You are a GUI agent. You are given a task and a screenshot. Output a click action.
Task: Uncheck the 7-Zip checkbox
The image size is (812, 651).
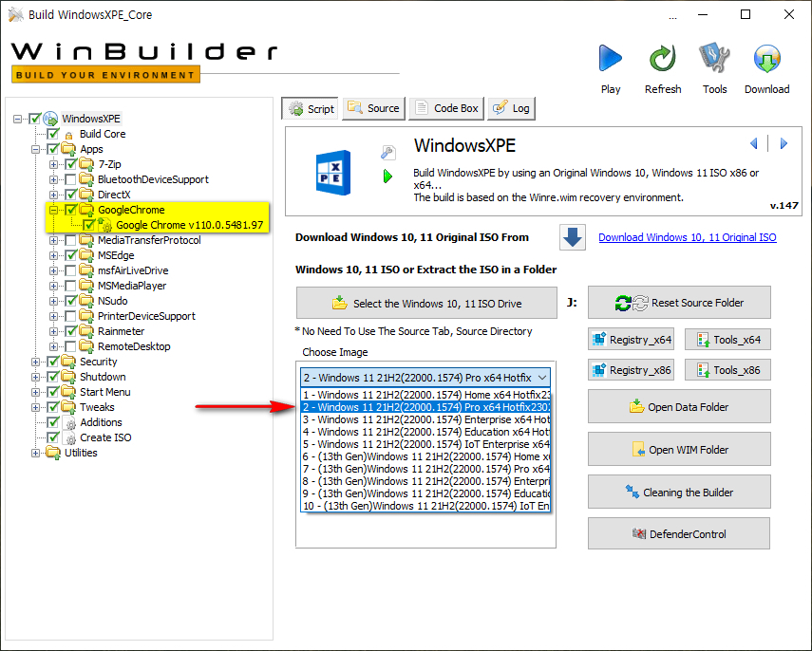[x=70, y=164]
